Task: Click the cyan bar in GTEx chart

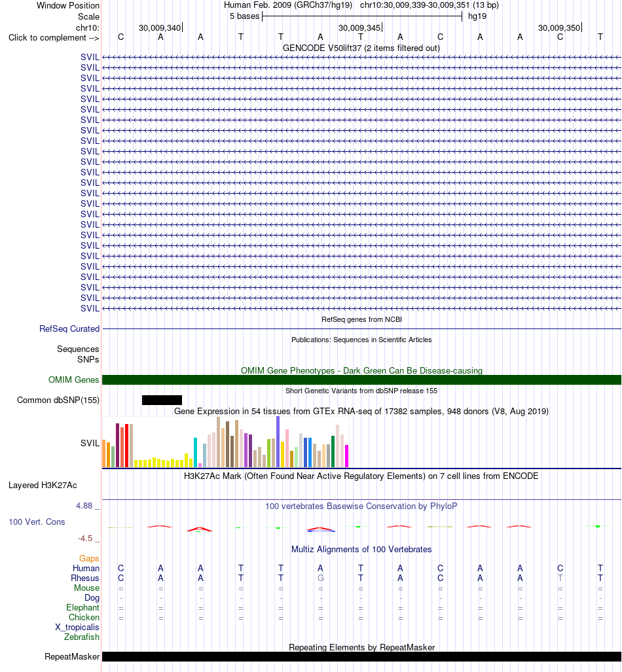Action: point(195,452)
